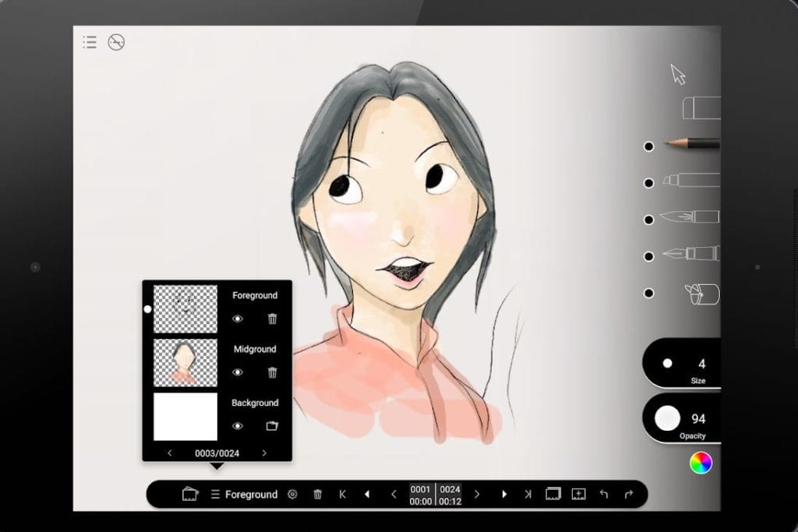The width and height of the screenshot is (798, 532).
Task: Undo the last action
Action: point(604,494)
